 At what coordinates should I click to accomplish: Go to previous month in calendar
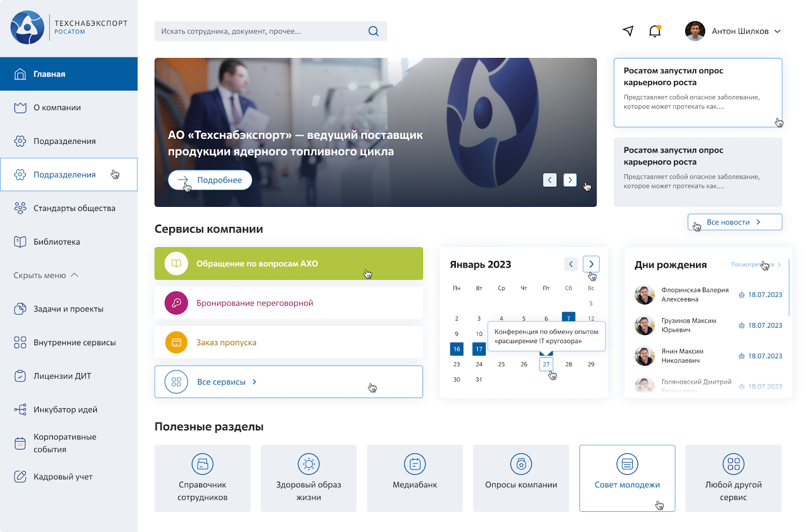coord(571,264)
